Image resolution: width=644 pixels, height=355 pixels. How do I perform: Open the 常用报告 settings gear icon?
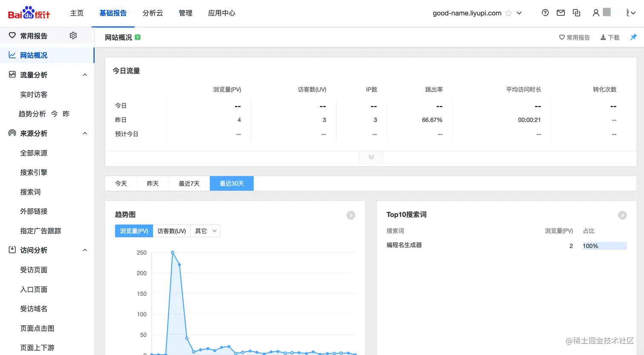pos(73,36)
